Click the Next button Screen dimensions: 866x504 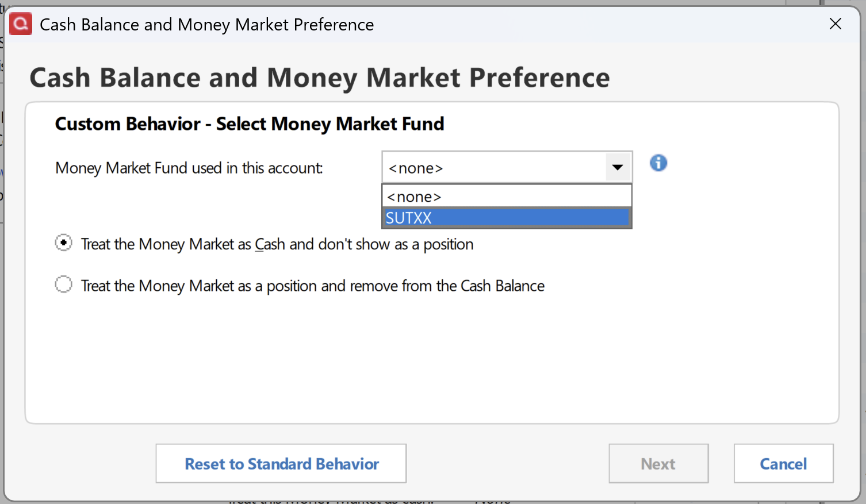[658, 463]
